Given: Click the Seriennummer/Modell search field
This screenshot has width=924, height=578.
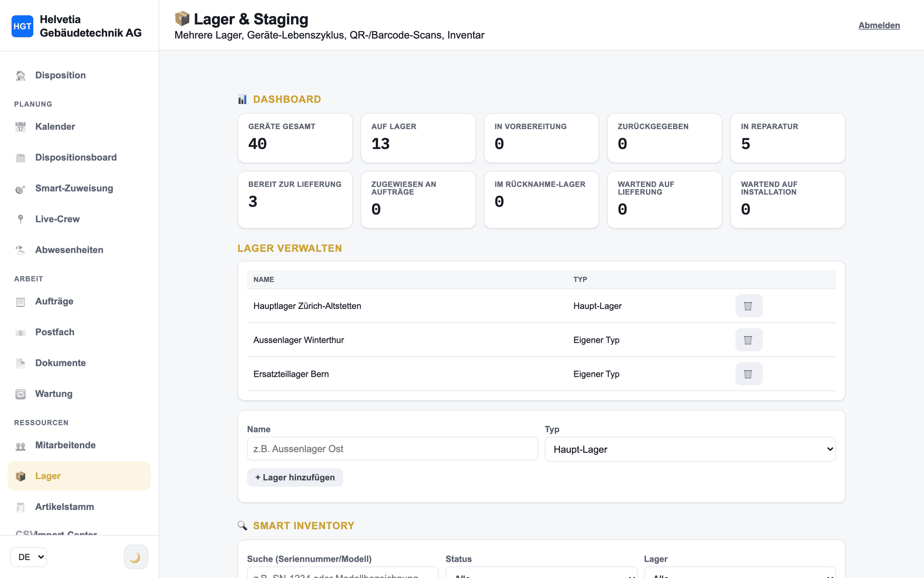Looking at the screenshot, I should coord(343,573).
